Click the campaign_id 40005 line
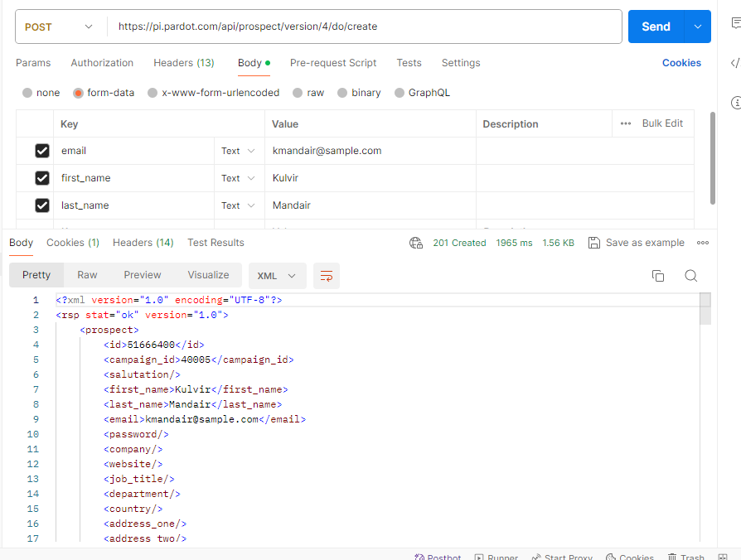This screenshot has height=560, width=741. [x=198, y=360]
